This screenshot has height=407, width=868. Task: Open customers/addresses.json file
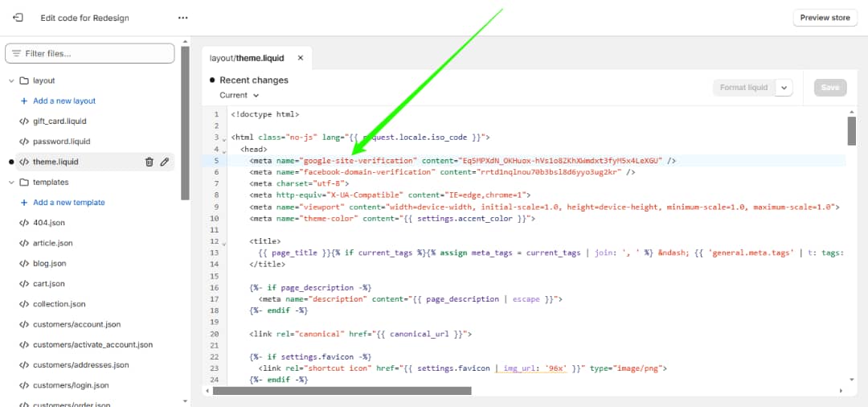click(81, 365)
